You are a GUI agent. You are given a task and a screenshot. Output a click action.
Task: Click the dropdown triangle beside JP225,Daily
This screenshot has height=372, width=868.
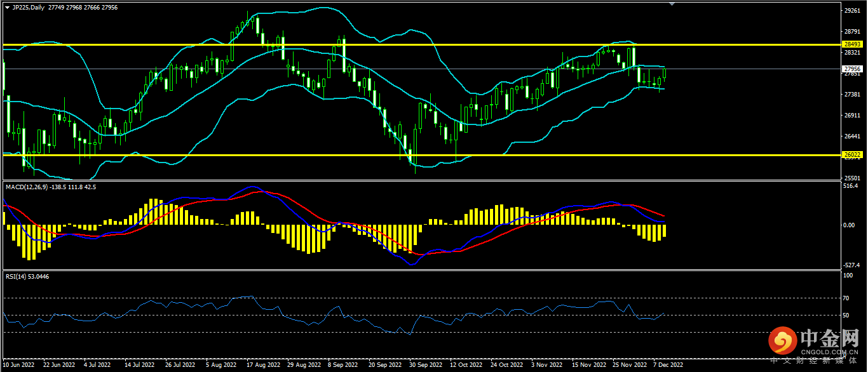(7, 7)
